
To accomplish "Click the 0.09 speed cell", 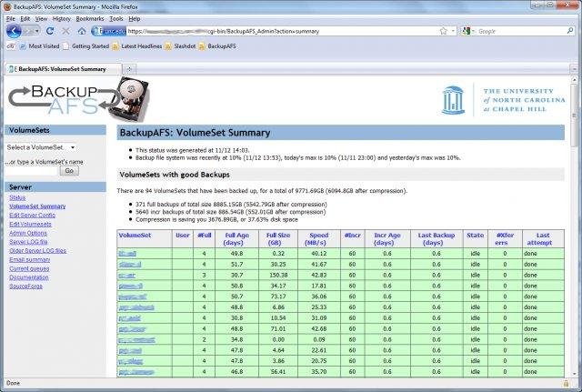I will click(319, 339).
